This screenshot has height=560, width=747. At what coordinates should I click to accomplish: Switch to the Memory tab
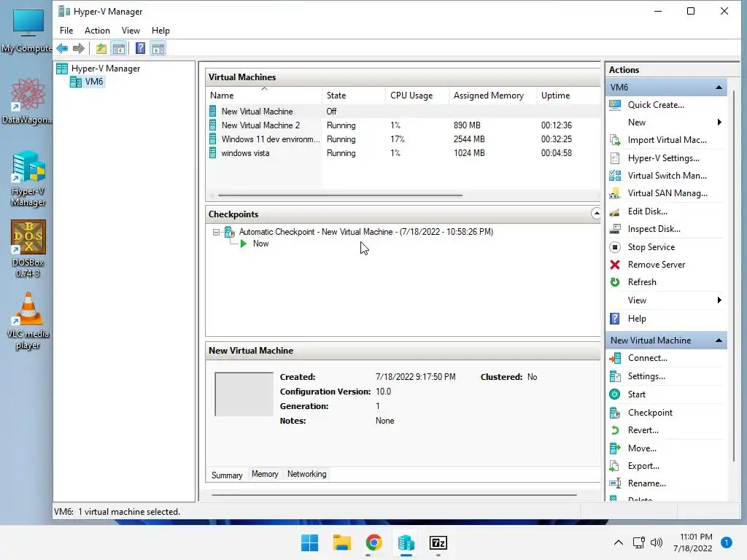point(265,474)
